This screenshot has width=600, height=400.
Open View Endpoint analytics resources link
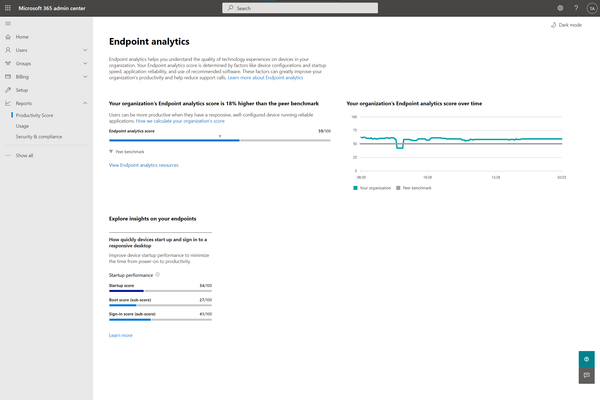pos(143,165)
